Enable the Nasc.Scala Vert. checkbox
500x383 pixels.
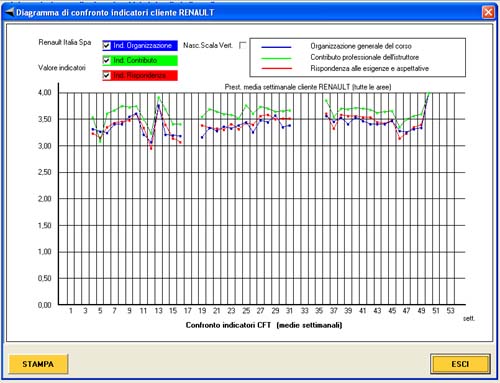click(243, 45)
